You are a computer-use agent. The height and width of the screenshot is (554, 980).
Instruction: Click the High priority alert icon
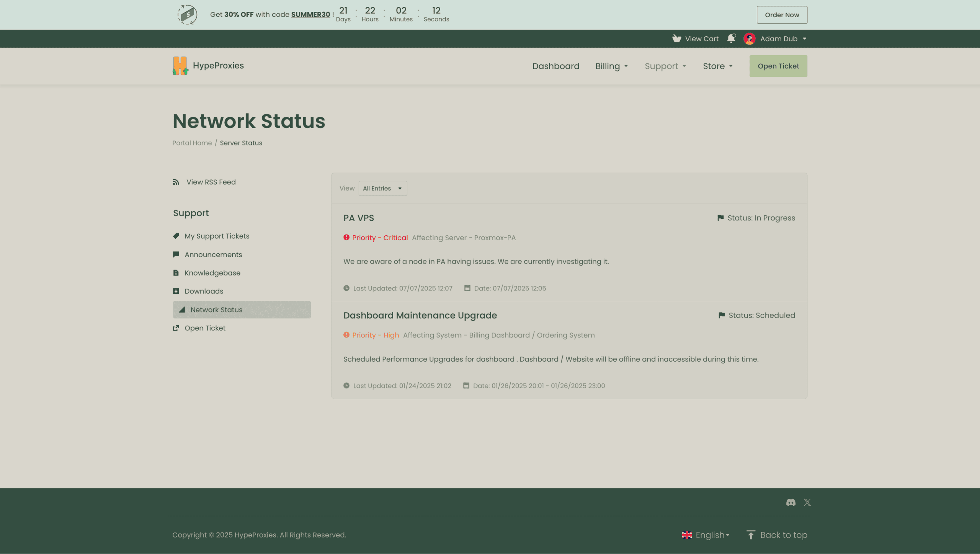[x=346, y=335]
